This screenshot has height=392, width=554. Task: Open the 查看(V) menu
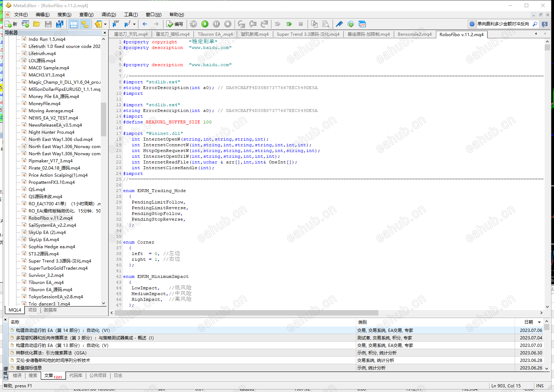coord(86,15)
